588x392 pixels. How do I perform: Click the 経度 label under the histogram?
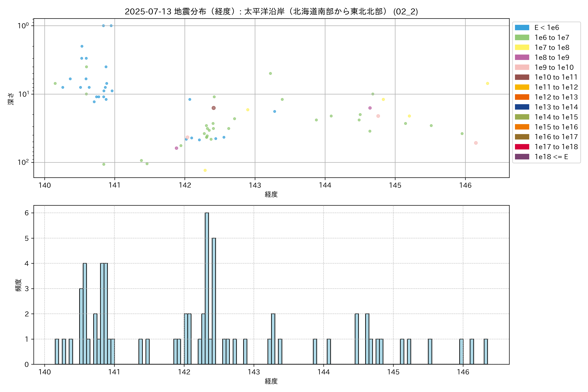(271, 381)
